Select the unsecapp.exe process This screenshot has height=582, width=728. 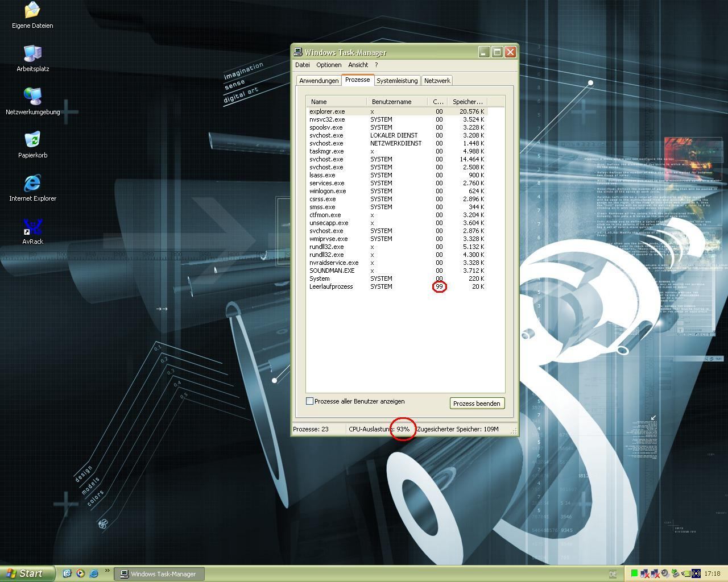coord(397,223)
